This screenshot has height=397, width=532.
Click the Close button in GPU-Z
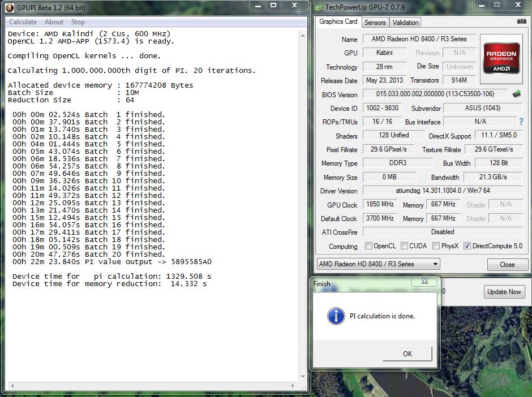tap(507, 265)
